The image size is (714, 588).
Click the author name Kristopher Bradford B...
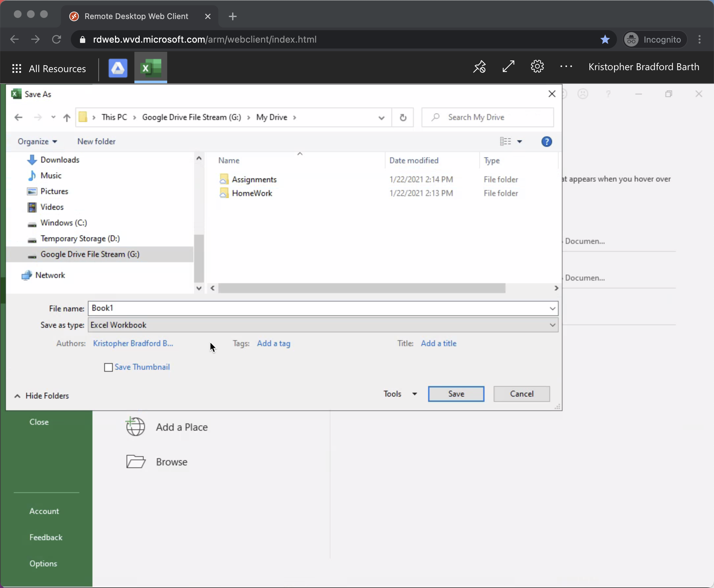point(133,343)
